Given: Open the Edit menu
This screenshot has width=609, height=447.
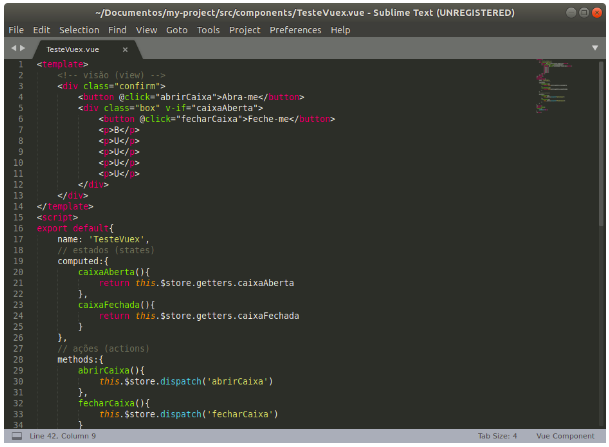Looking at the screenshot, I should tap(41, 30).
